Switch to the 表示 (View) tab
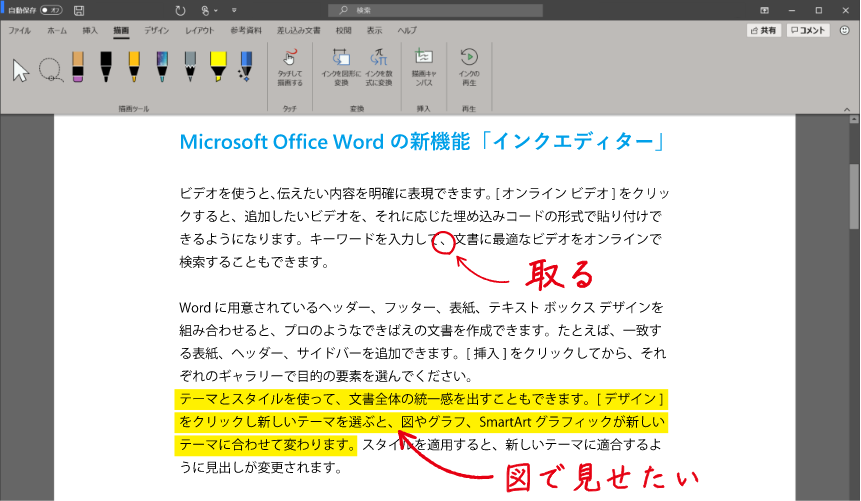Image resolution: width=861 pixels, height=501 pixels. (x=374, y=31)
